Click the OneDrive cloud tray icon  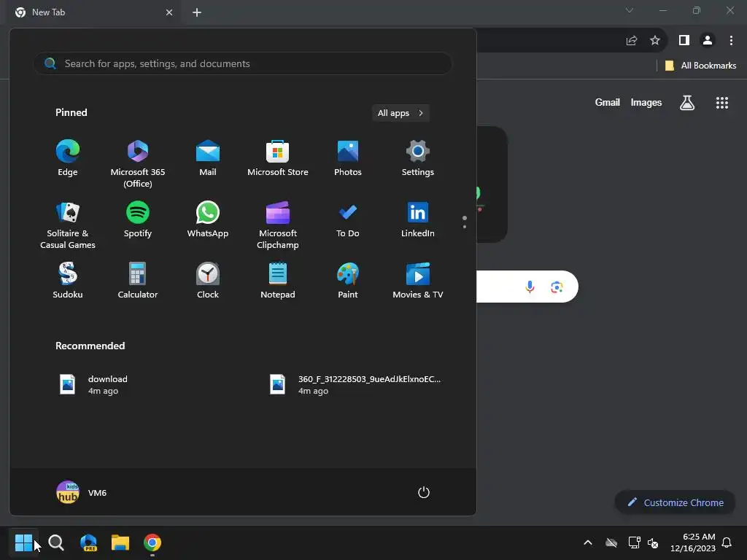click(x=611, y=542)
